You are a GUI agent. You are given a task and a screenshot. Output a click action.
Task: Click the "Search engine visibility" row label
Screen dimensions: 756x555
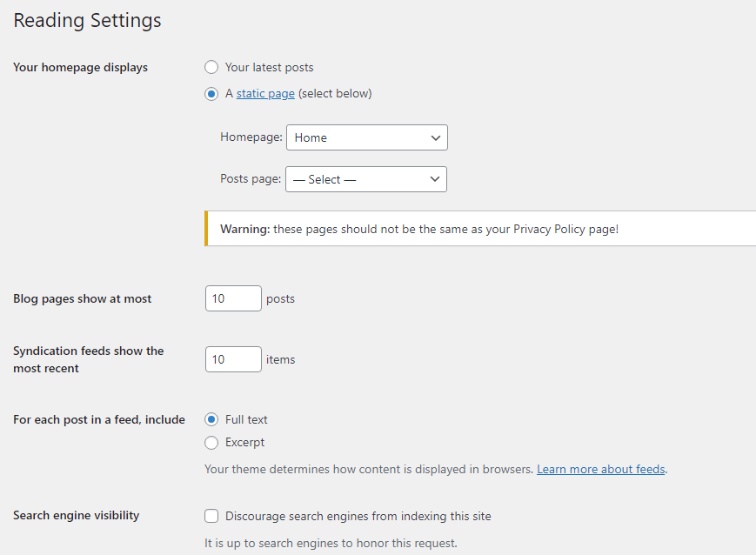tap(77, 516)
